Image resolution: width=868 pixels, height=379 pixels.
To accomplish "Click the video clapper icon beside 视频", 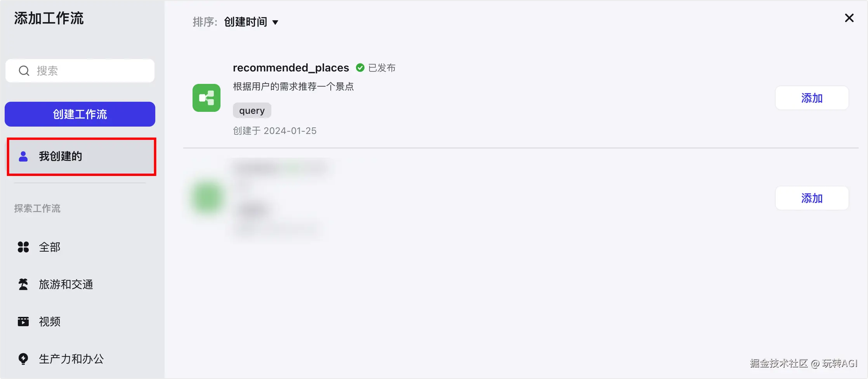I will coord(23,322).
